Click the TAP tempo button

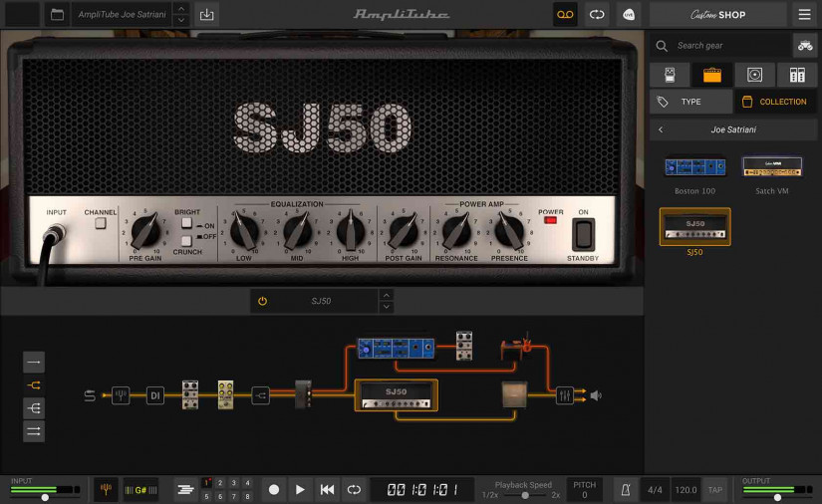(715, 490)
